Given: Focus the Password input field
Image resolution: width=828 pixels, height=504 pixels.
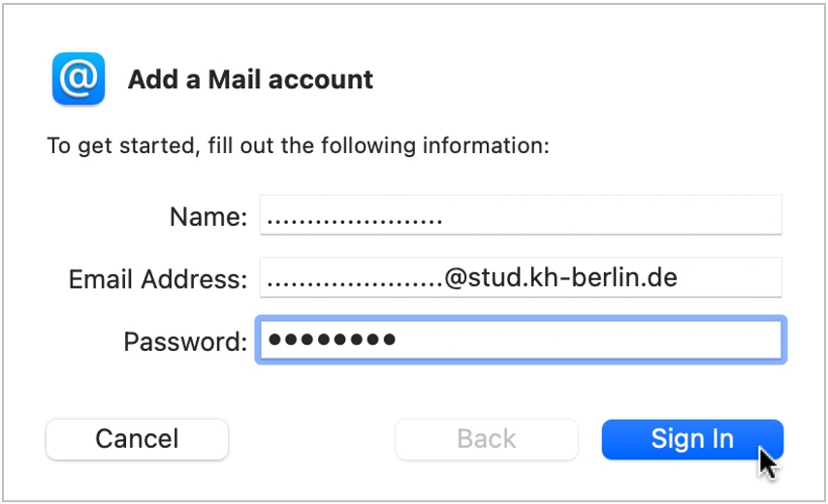Looking at the screenshot, I should coord(521,340).
